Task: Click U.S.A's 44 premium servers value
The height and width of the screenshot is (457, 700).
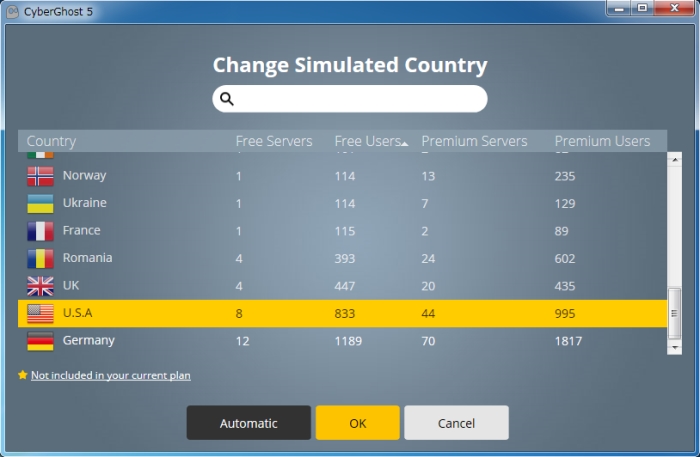Action: [428, 314]
